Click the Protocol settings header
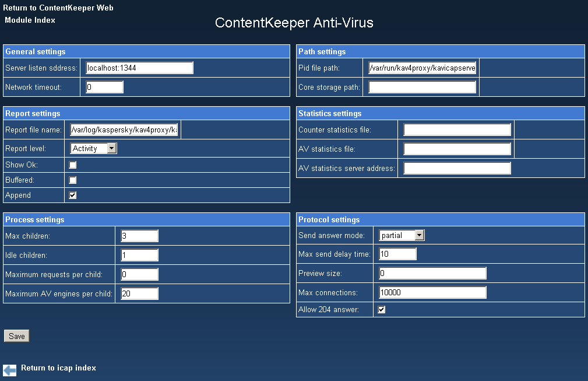 pyautogui.click(x=440, y=219)
